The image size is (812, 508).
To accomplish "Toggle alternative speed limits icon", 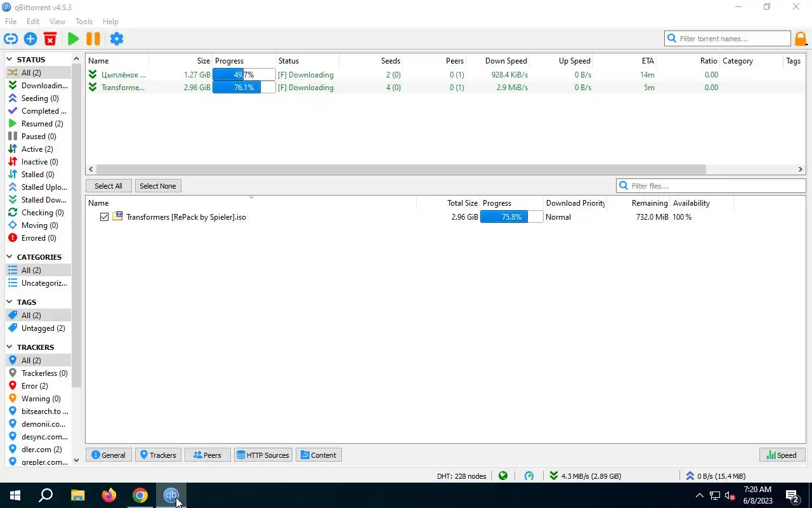I will point(529,476).
